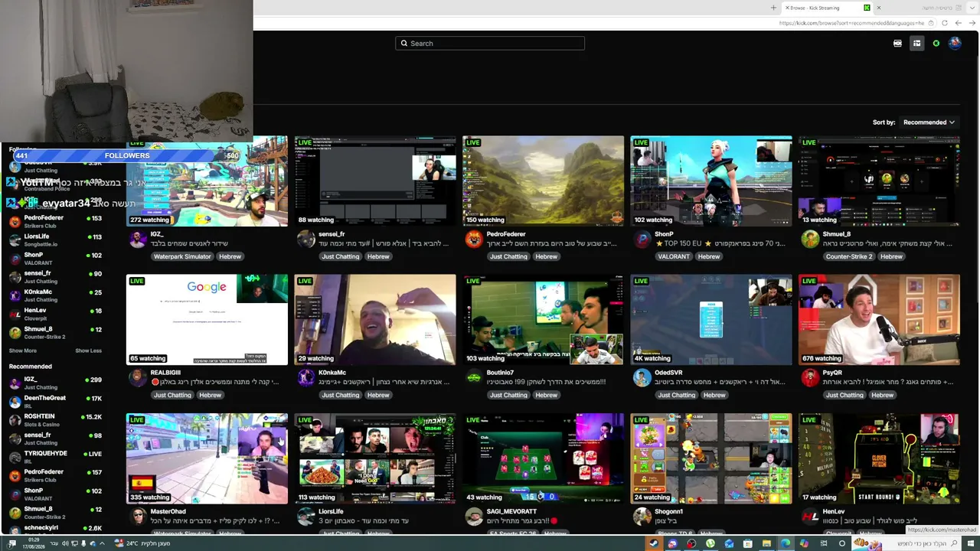Open the PedroFederer landscape stream thumbnail
Viewport: 980px width, 551px height.
[543, 181]
